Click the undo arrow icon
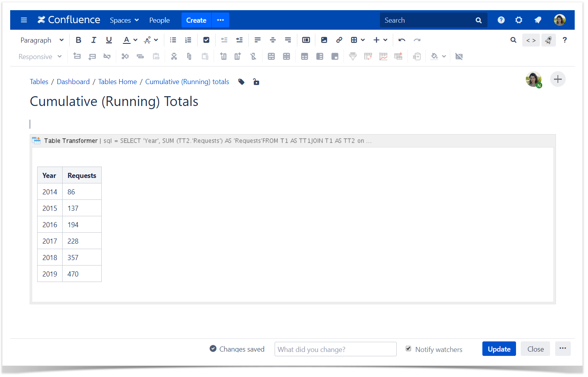 (402, 40)
